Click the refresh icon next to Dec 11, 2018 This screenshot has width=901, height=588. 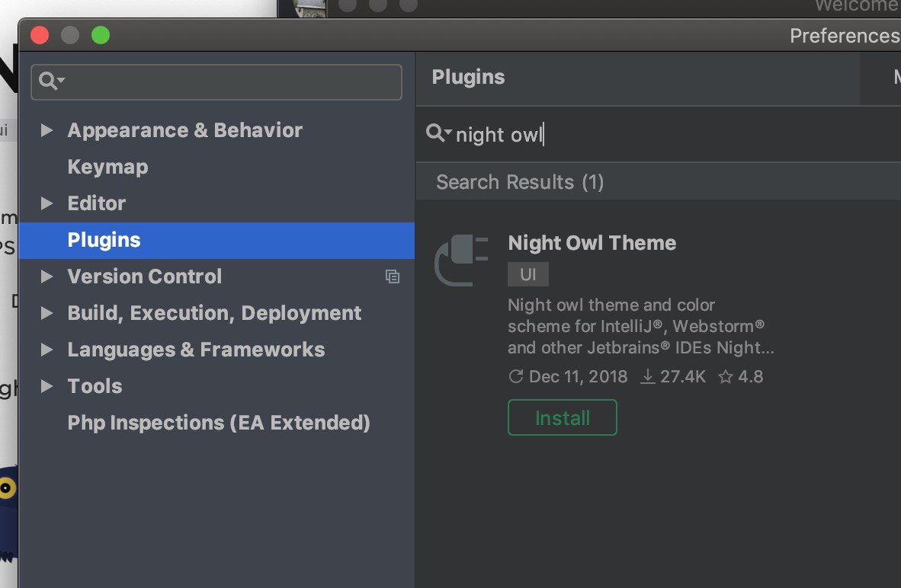coord(516,376)
